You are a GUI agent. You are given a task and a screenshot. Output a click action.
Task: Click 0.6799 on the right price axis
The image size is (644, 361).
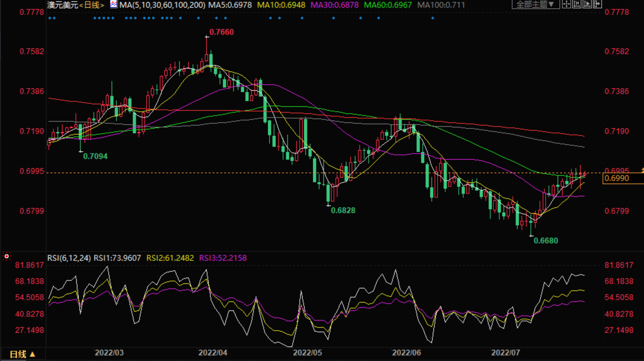617,211
